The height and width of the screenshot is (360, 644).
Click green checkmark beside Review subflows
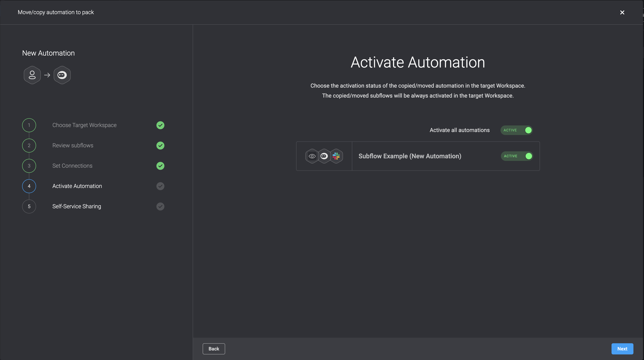[160, 145]
